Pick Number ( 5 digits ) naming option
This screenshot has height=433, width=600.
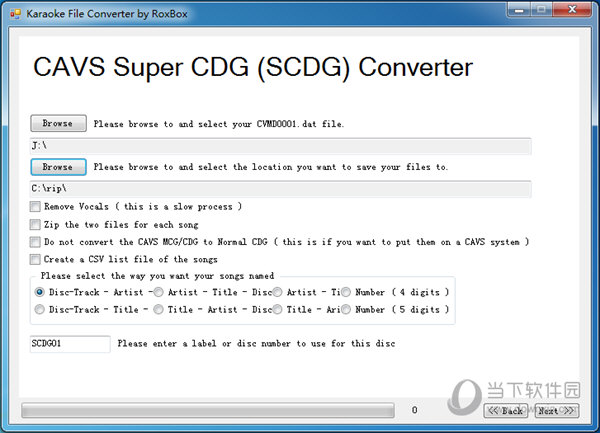346,309
